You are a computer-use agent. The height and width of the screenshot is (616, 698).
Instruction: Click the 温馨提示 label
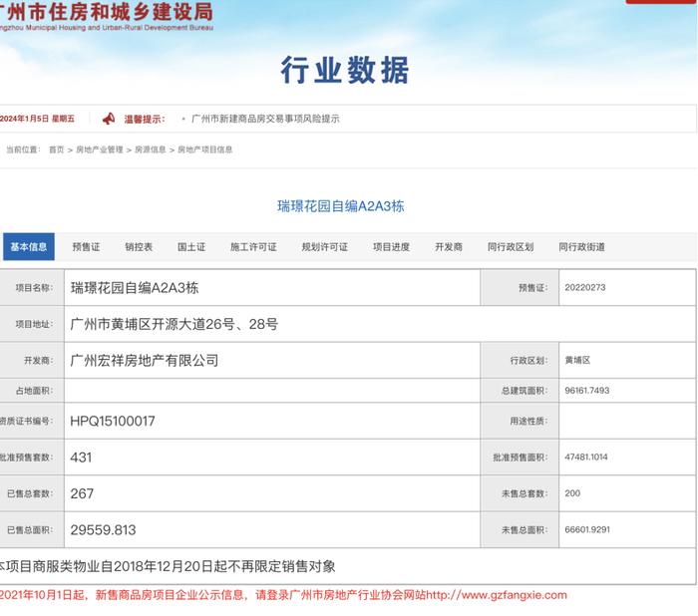[x=145, y=120]
